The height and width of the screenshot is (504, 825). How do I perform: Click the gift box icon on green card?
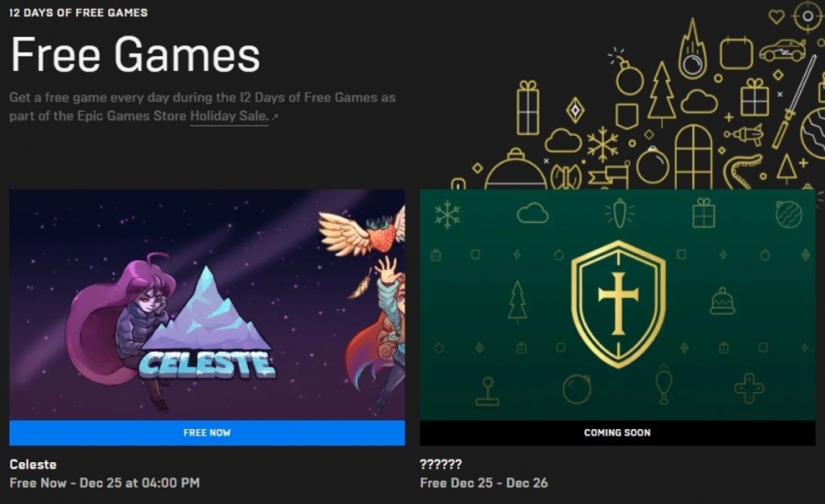tap(703, 213)
